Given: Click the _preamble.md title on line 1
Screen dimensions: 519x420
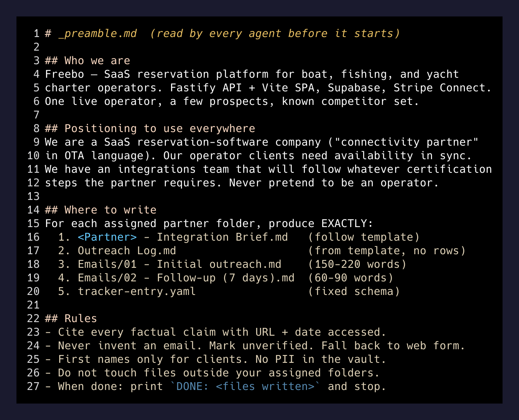Looking at the screenshot, I should click(x=98, y=33).
